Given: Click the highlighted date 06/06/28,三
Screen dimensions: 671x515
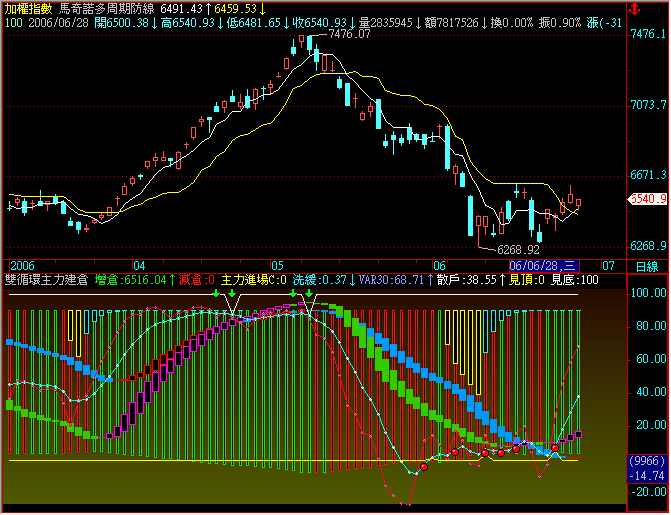Looking at the screenshot, I should 543,266.
